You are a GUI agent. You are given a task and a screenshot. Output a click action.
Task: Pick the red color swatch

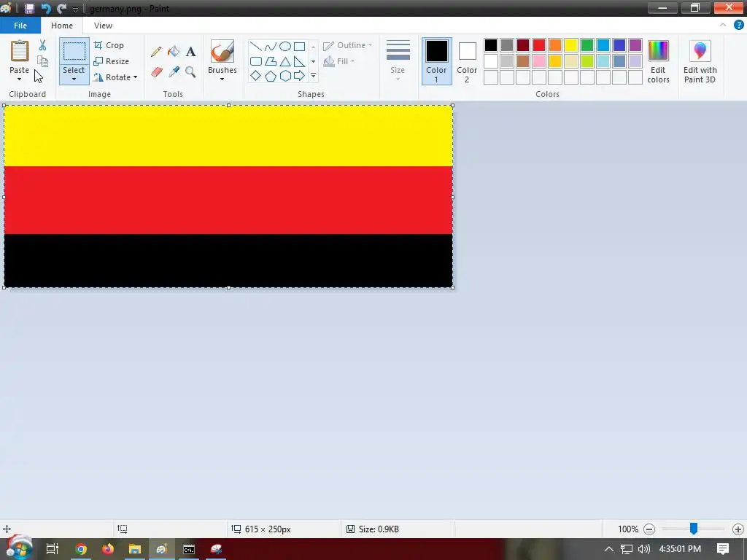[x=539, y=45]
